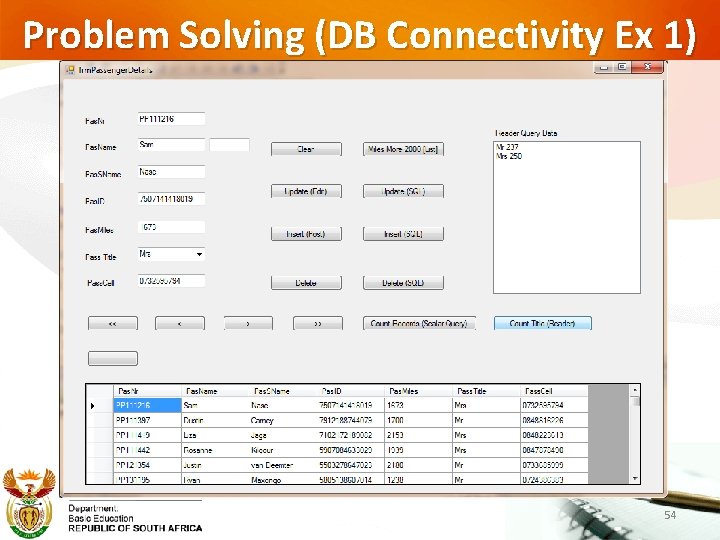Click the Rosanne name cell
The image size is (720, 540).
click(x=215, y=450)
